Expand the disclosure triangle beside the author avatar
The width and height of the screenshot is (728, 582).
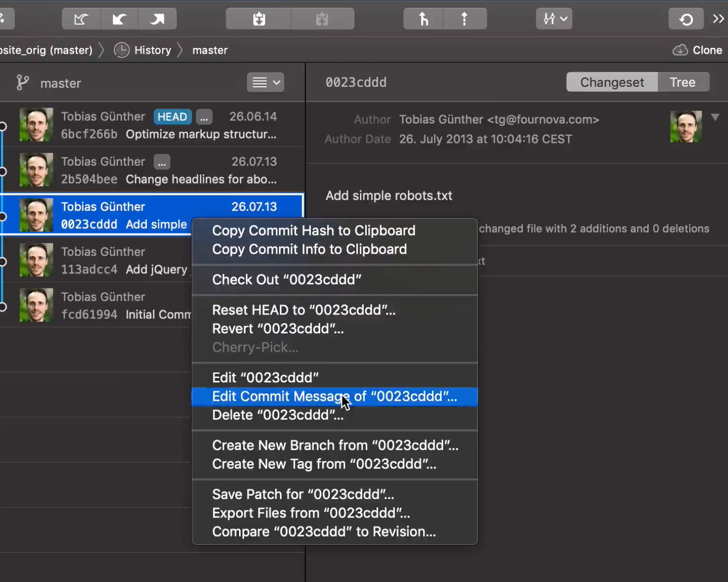tap(715, 117)
